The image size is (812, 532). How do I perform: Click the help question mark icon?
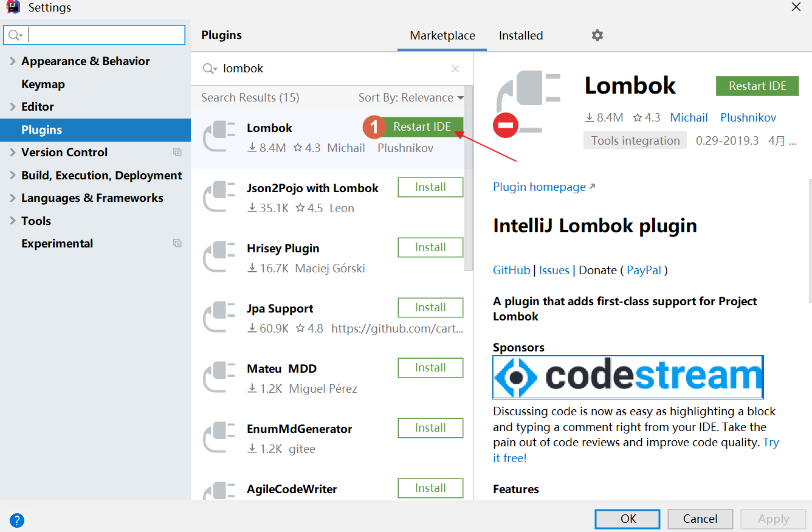[17, 520]
